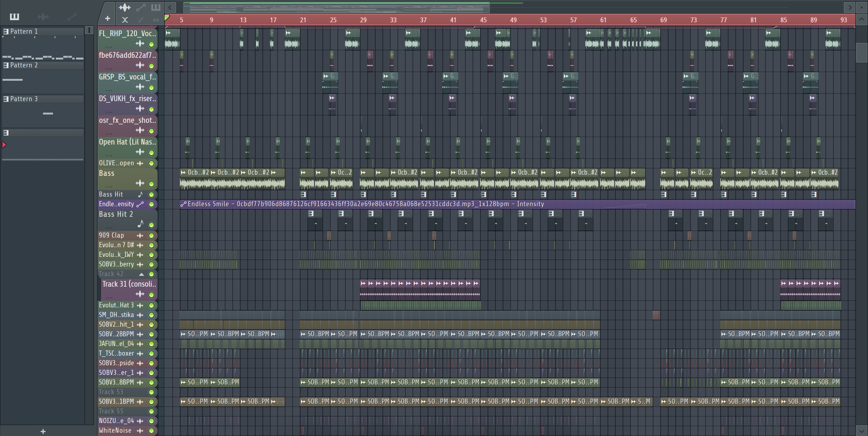Click waveform icon on 909 Clap track
Screen dimensions: 868x436
[140, 236]
